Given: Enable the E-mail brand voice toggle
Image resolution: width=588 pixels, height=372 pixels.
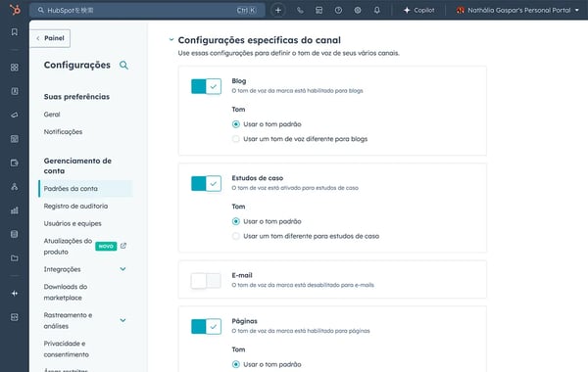Looking at the screenshot, I should [206, 281].
